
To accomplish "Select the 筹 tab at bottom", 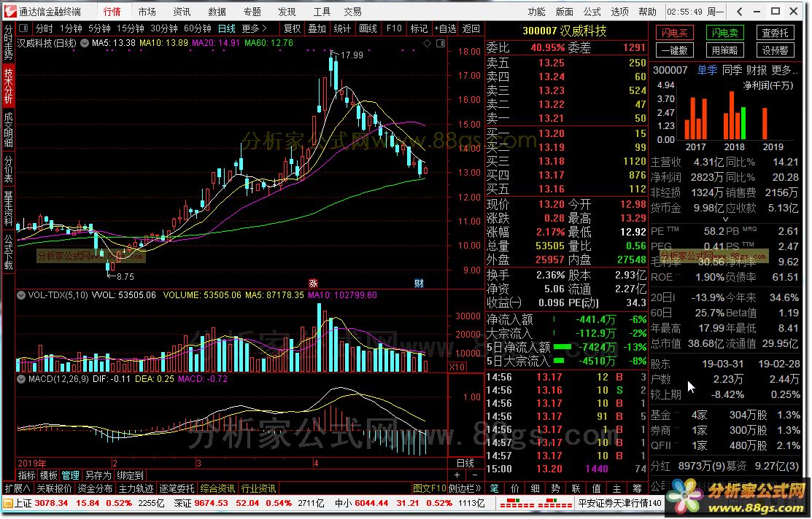I will coord(637,488).
